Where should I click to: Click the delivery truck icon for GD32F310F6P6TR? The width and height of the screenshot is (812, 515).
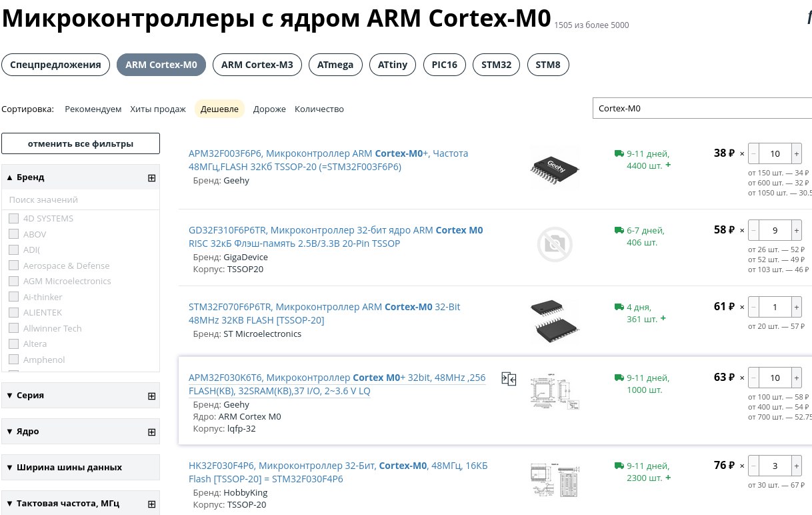(619, 230)
